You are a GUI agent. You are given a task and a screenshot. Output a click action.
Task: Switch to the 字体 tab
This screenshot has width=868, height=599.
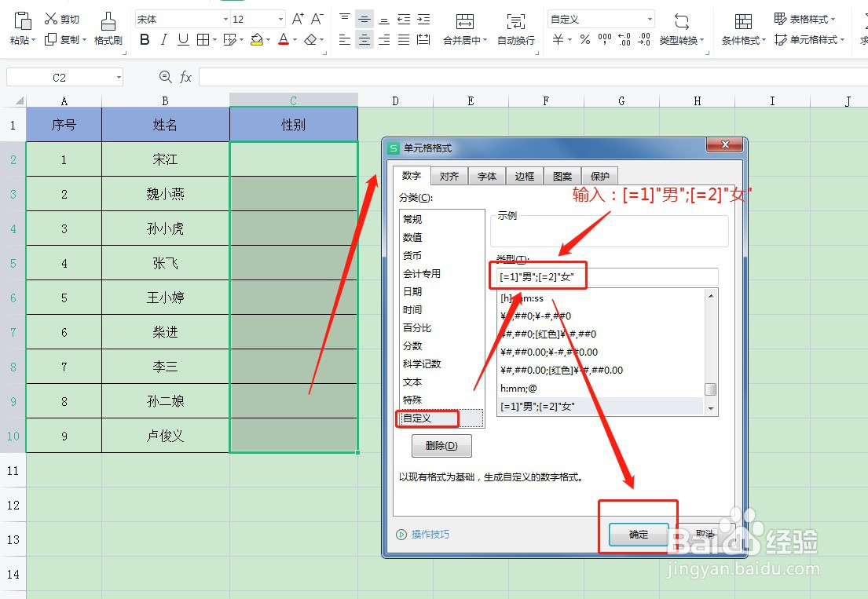(x=486, y=175)
